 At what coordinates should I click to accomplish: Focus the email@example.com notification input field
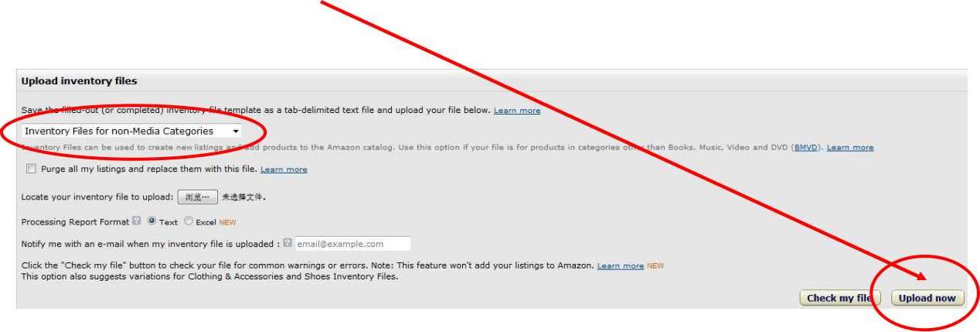click(x=352, y=244)
